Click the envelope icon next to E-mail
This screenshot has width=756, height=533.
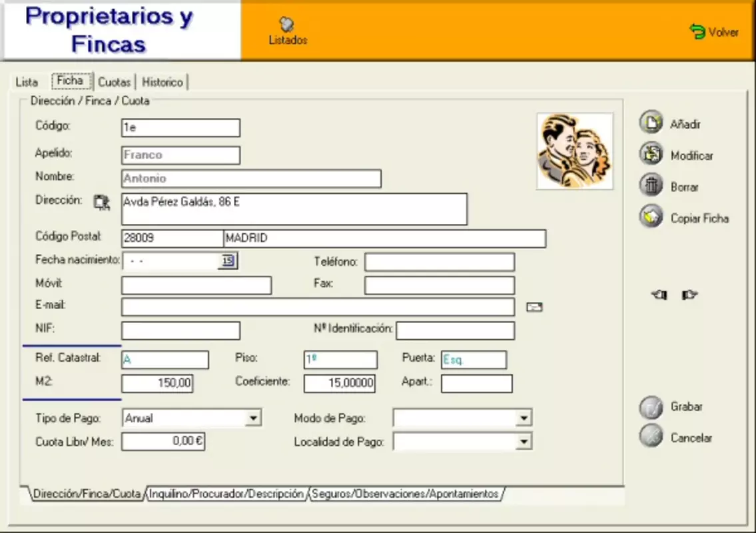(534, 307)
